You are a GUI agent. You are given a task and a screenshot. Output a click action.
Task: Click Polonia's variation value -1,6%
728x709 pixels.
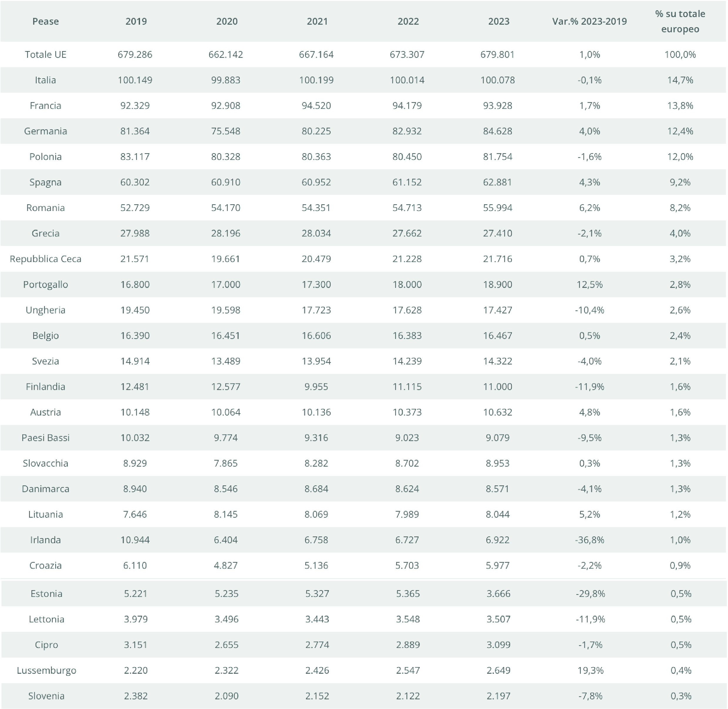[x=589, y=157]
